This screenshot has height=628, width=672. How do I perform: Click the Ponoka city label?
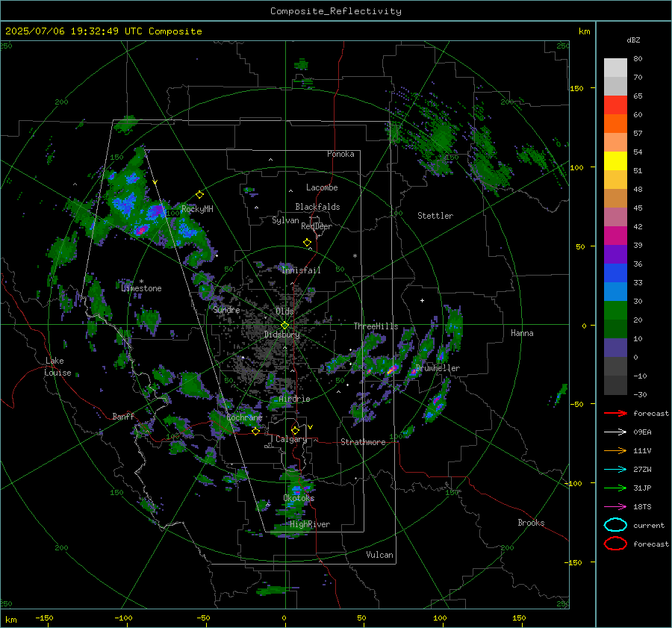pos(340,154)
